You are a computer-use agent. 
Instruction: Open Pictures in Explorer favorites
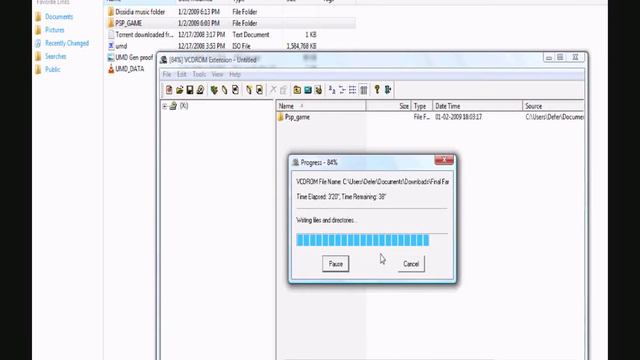coord(55,30)
